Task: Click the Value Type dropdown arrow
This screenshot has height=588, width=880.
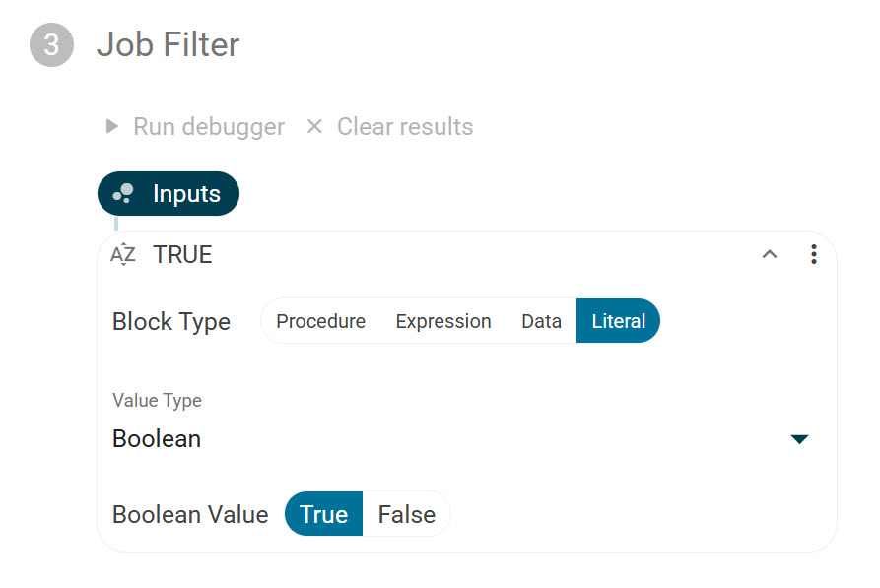Action: (799, 439)
